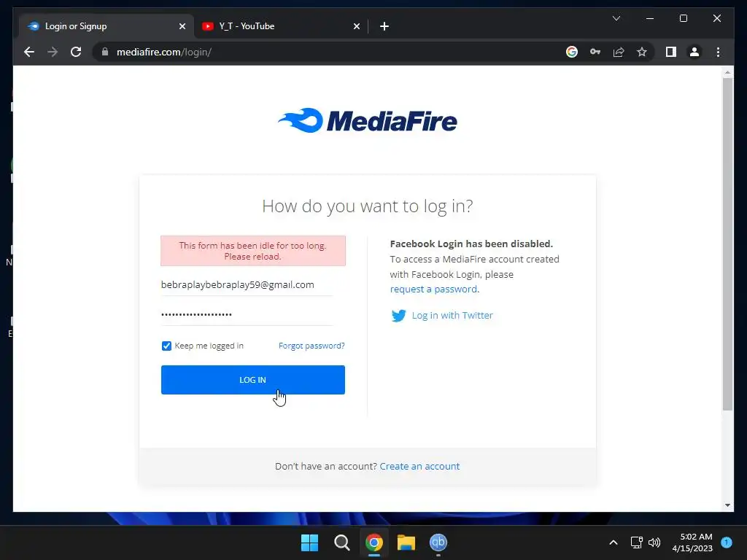Focus the email address input field
The image size is (747, 560).
coord(247,285)
